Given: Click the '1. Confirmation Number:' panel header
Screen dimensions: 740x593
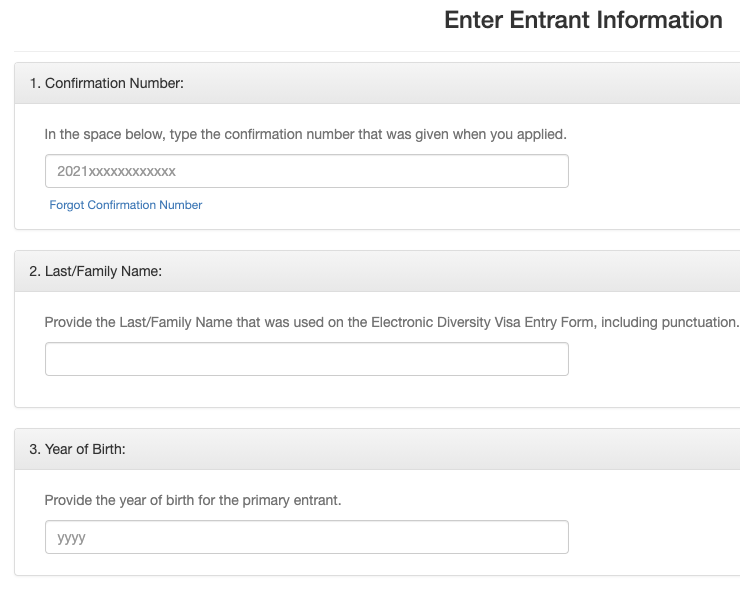Looking at the screenshot, I should pos(378,83).
